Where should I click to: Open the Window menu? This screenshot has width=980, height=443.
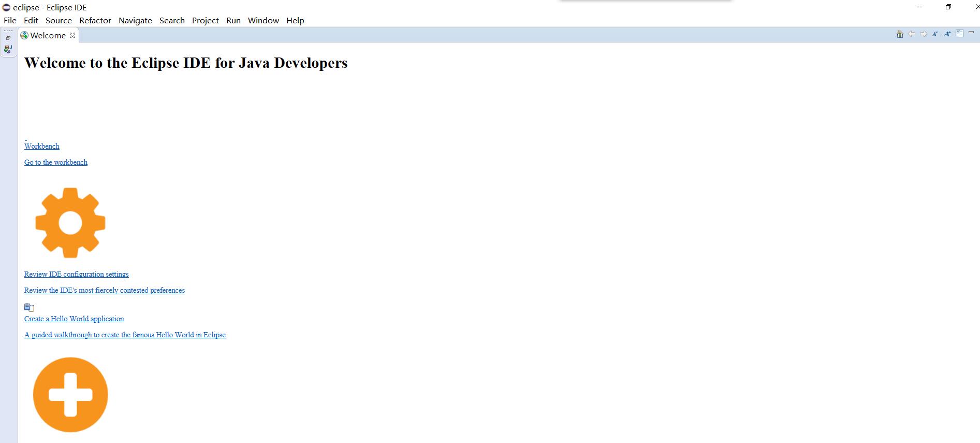click(264, 20)
